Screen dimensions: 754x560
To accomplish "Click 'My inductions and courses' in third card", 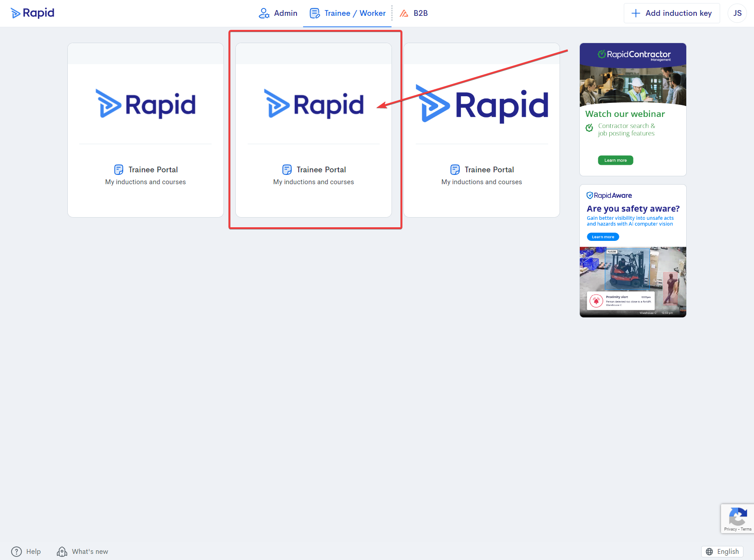I will click(x=482, y=182).
